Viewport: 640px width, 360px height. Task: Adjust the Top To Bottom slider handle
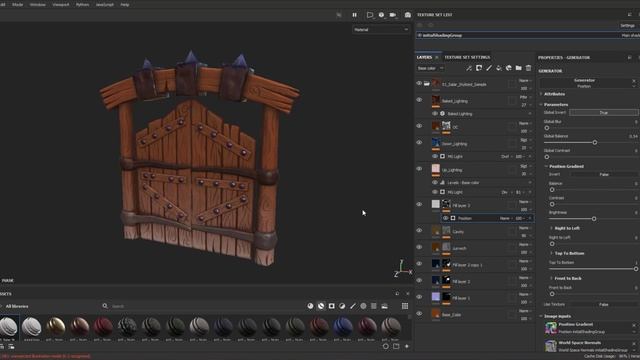636,269
